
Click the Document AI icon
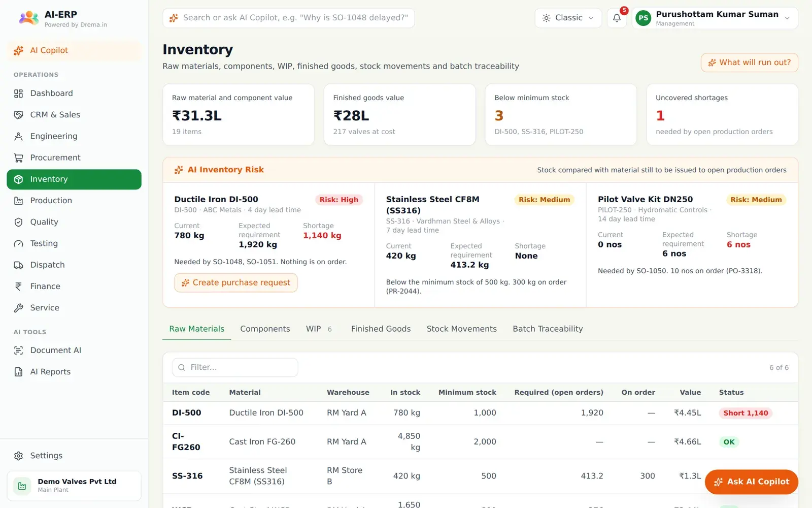19,351
